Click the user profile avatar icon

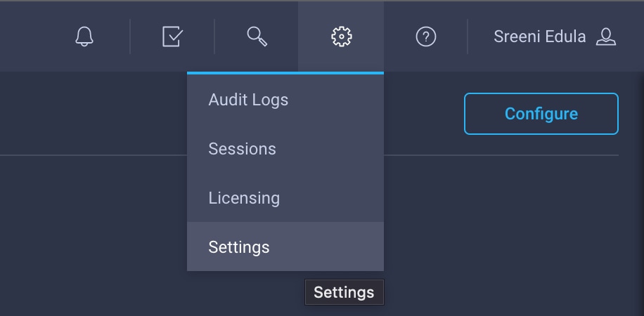tap(606, 37)
